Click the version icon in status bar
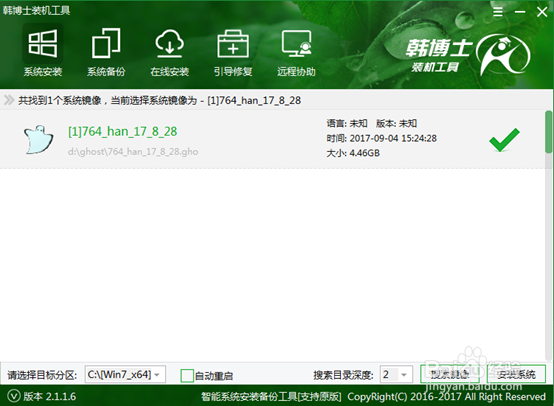Viewport: 554px width, 406px height. 14,396
